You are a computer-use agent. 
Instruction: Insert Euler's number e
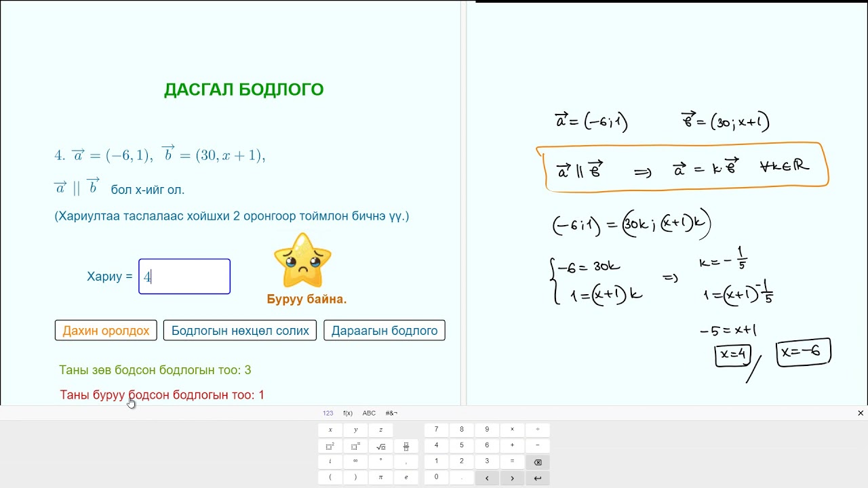tap(406, 478)
